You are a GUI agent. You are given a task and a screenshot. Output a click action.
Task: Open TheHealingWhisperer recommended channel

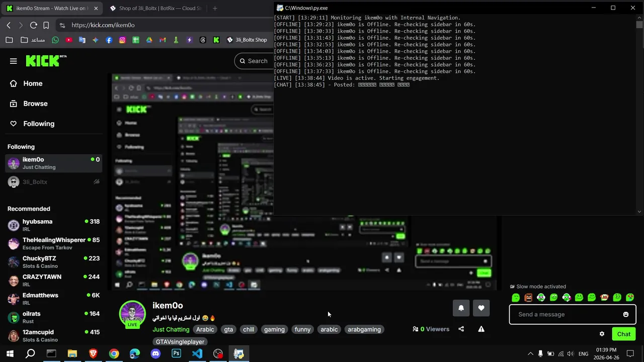pos(53,243)
